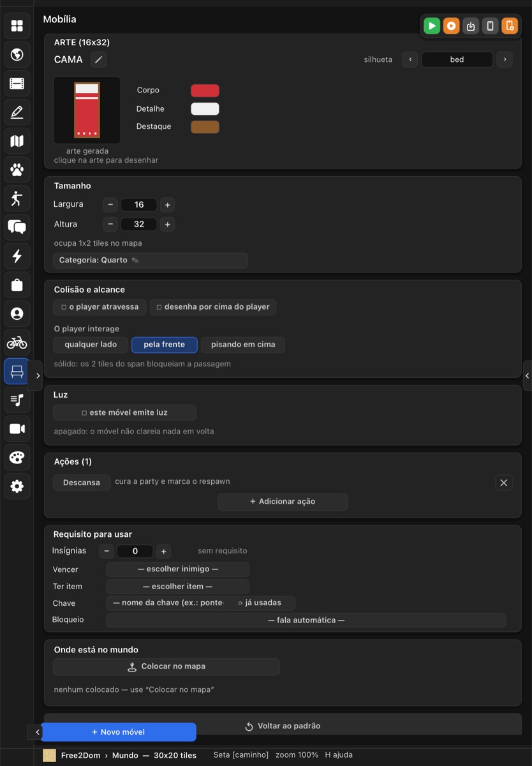Open the film strip section in sidebar

click(x=17, y=83)
